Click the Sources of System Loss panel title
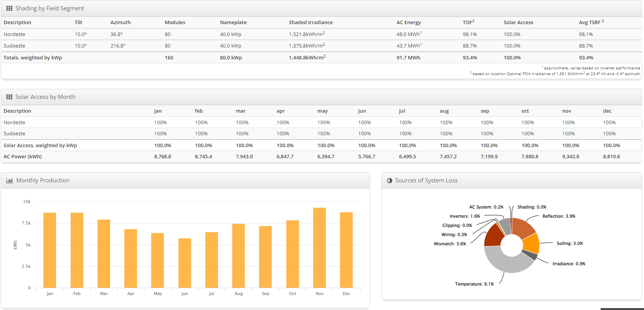 pos(426,180)
